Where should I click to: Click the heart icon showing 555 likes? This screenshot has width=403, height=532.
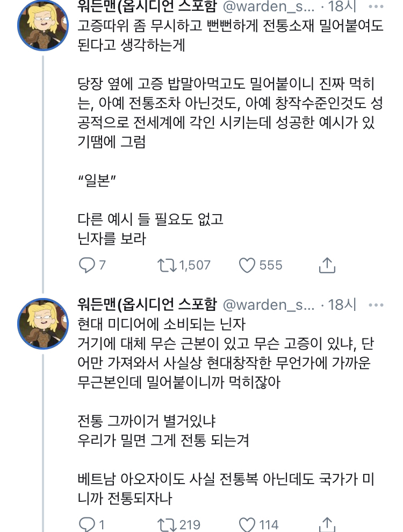[x=248, y=264]
